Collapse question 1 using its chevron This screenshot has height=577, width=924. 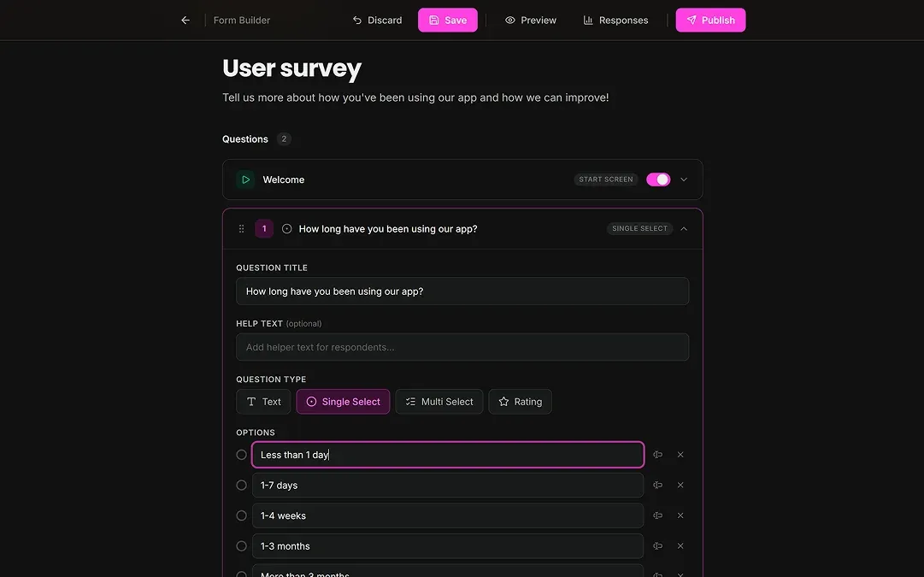pyautogui.click(x=683, y=228)
